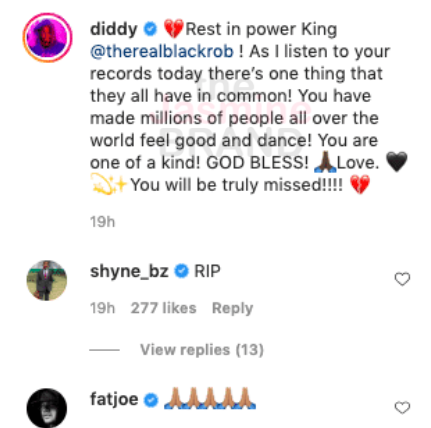Click the black heart emoji in caption
431x428 pixels.
[396, 162]
